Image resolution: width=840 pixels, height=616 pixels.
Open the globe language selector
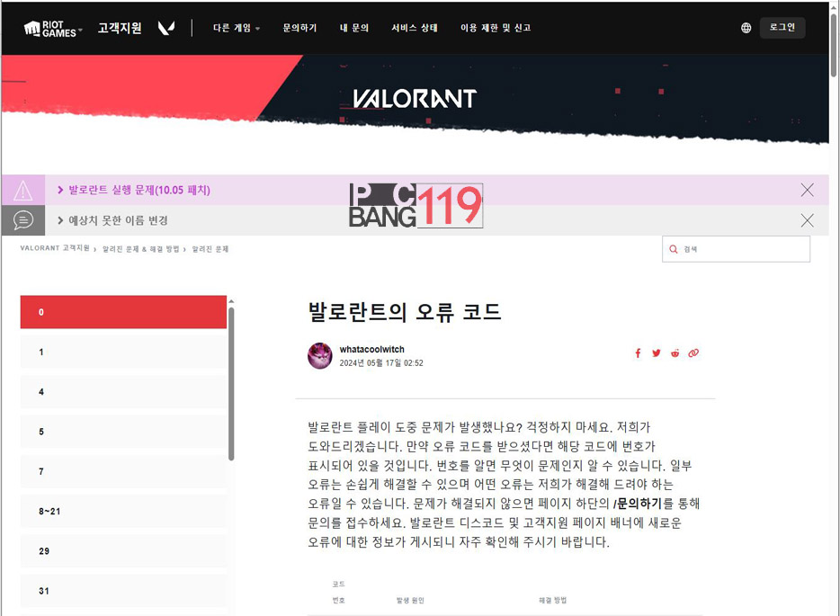tap(746, 28)
